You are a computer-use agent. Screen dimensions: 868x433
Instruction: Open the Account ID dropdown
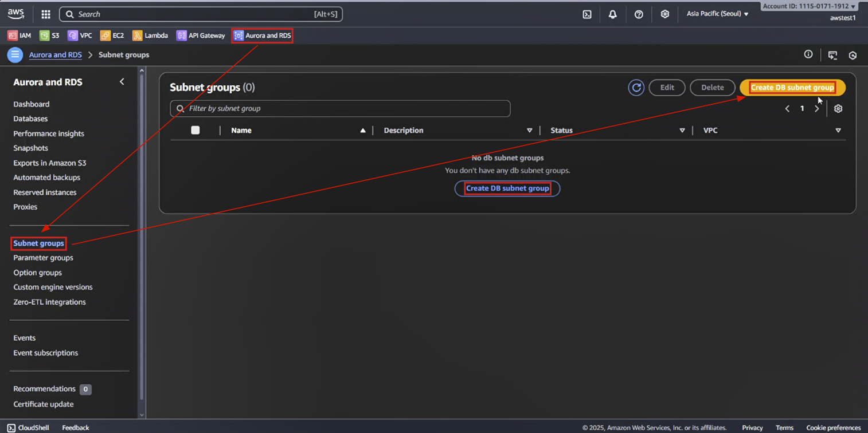(x=809, y=6)
